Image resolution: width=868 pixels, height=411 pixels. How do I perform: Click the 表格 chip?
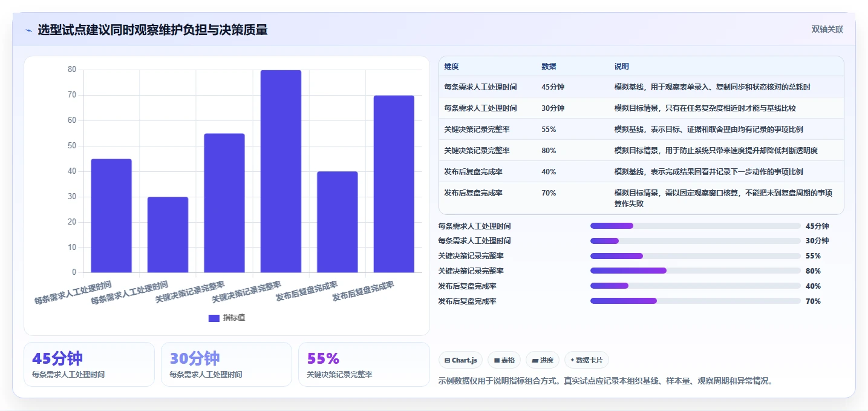pyautogui.click(x=504, y=360)
